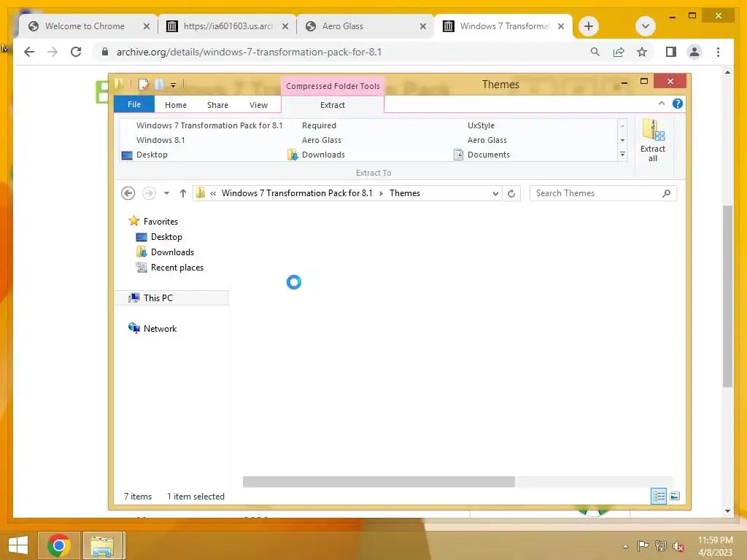Open Explorer recent locations dropdown arrow
This screenshot has height=560, width=747.
tap(166, 193)
